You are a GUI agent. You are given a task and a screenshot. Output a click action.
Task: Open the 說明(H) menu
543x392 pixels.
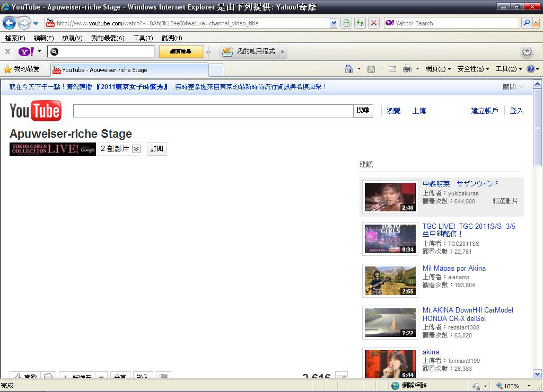(171, 38)
